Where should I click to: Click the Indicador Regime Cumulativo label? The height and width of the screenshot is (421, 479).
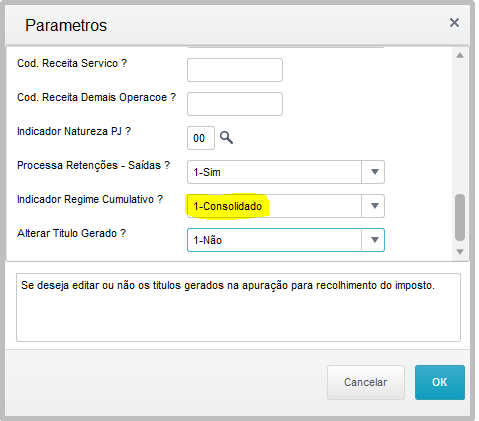click(90, 199)
